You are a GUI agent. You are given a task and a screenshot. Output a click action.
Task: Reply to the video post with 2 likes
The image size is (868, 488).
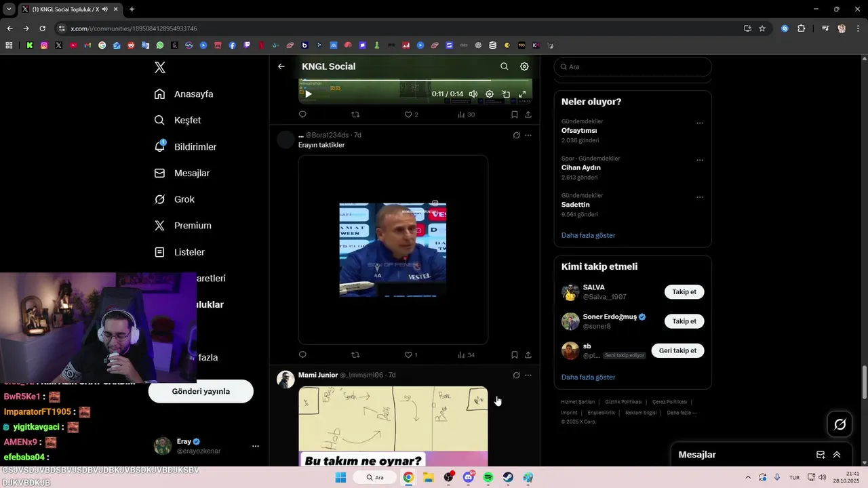click(x=302, y=115)
